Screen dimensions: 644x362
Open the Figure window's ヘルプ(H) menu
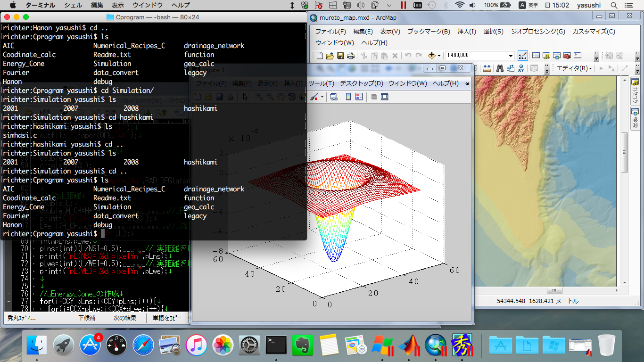point(446,83)
